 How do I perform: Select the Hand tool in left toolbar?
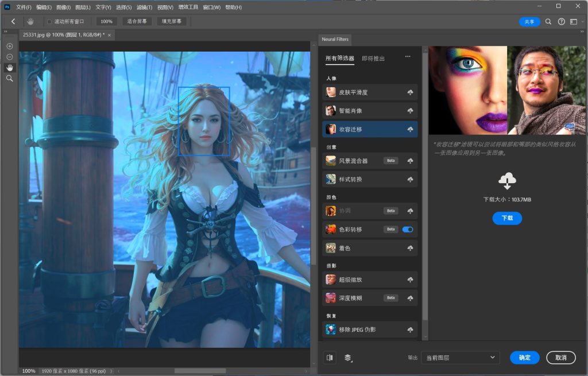(10, 68)
